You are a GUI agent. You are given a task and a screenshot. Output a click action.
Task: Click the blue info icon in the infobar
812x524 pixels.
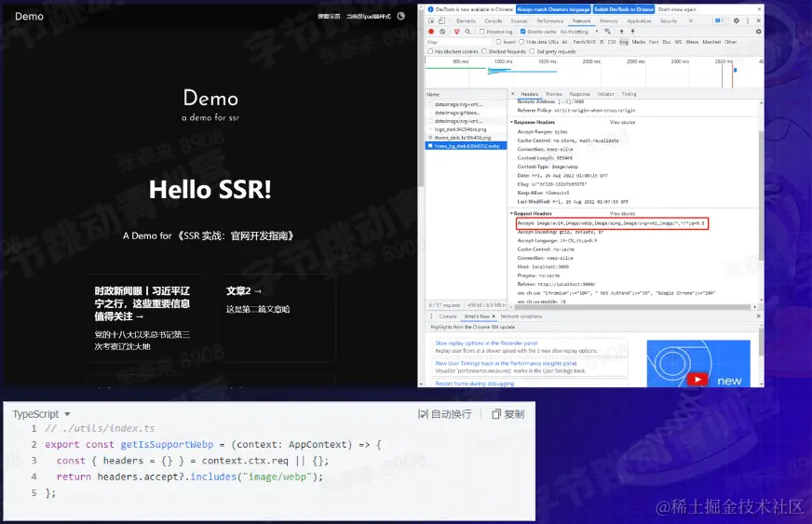[431, 9]
